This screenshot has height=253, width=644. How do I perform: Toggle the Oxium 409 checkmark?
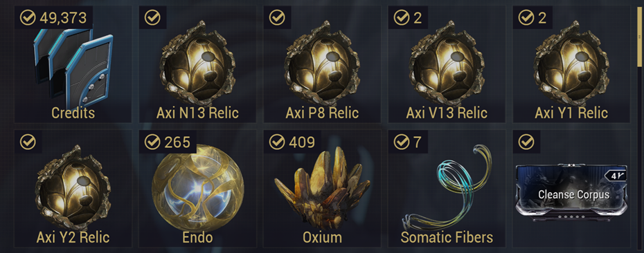[277, 142]
